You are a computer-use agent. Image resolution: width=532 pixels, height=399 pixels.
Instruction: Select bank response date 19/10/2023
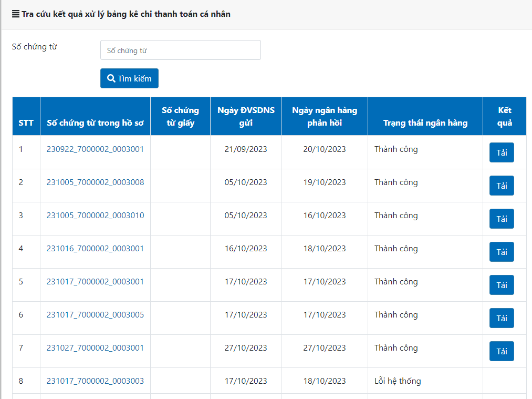325,182
